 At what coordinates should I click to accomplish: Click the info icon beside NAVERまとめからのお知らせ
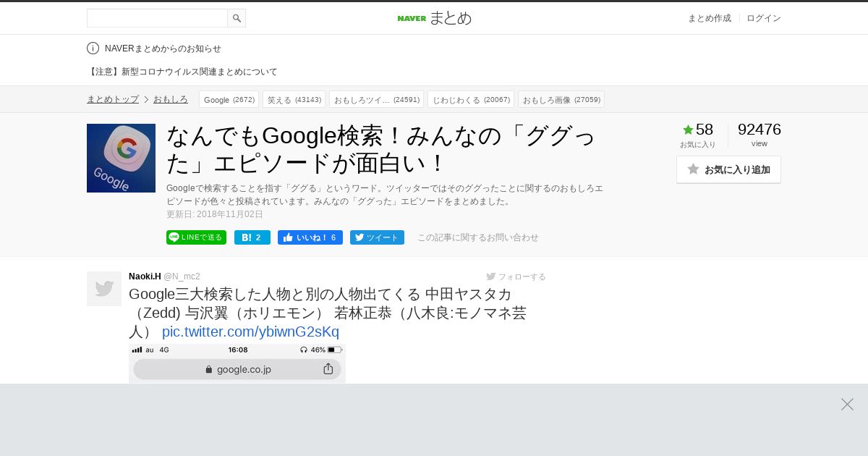(x=93, y=48)
